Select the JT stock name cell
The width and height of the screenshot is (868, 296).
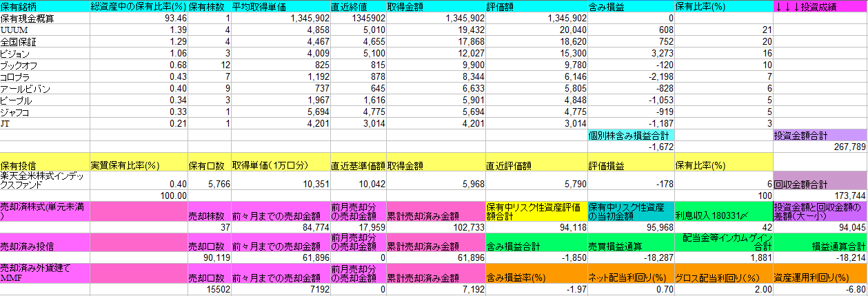(45, 124)
